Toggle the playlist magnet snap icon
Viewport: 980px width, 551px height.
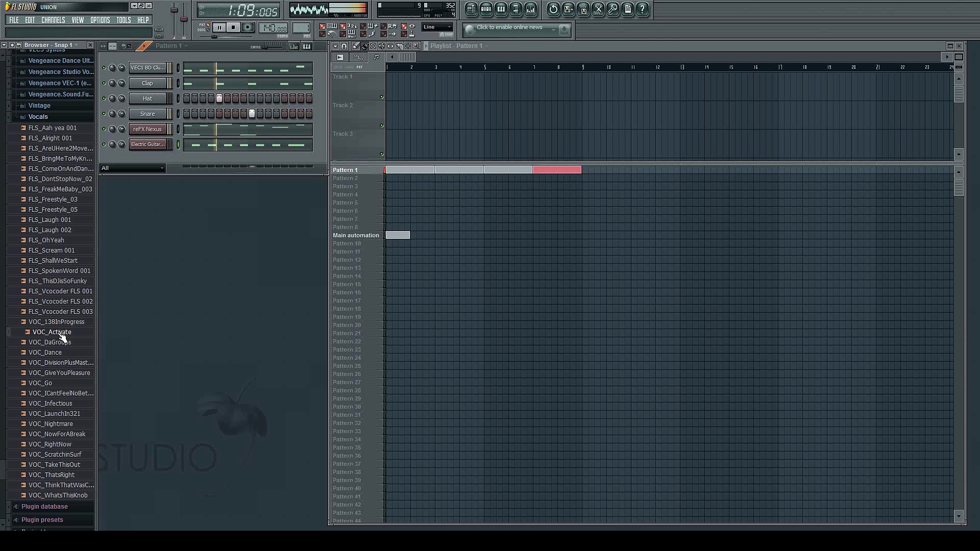point(344,46)
